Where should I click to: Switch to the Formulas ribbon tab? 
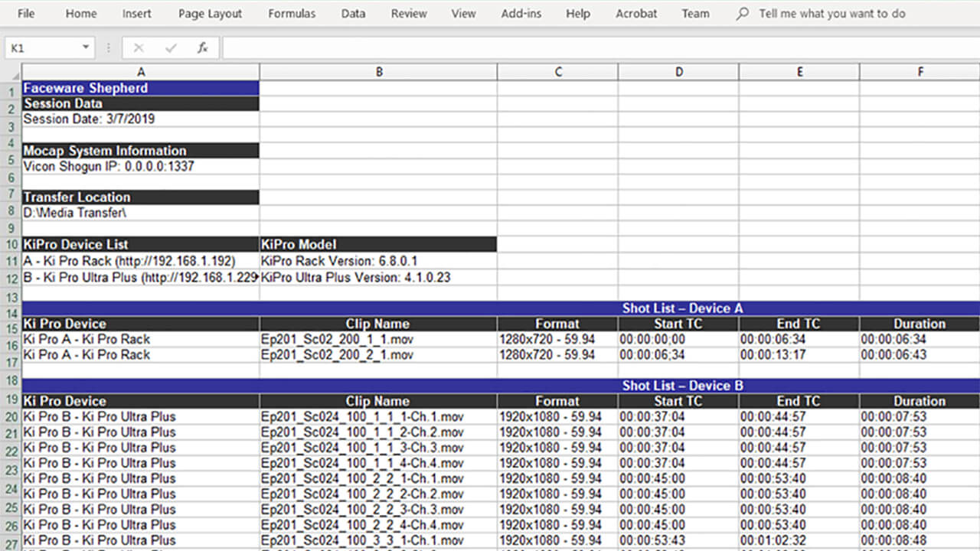[x=292, y=14]
